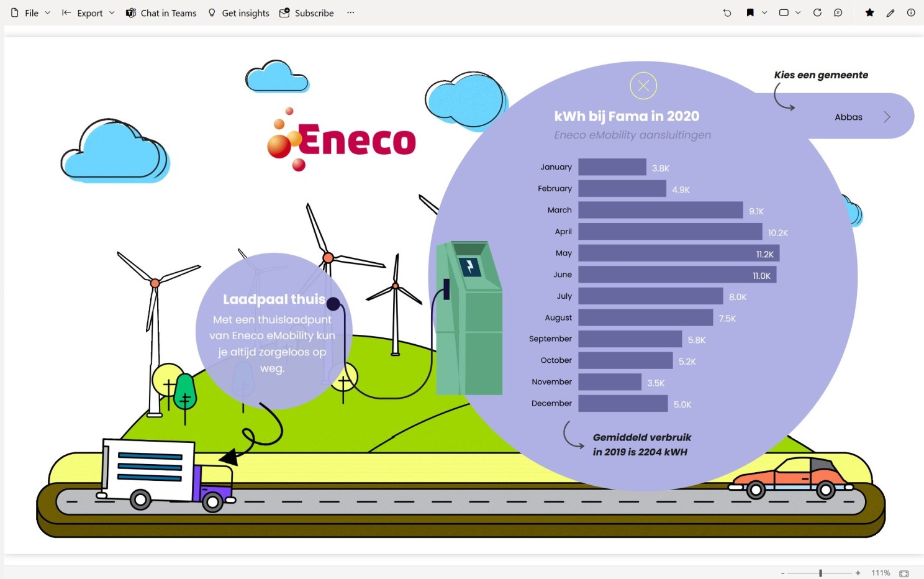
Task: Click the 111% zoom level
Action: coord(881,573)
